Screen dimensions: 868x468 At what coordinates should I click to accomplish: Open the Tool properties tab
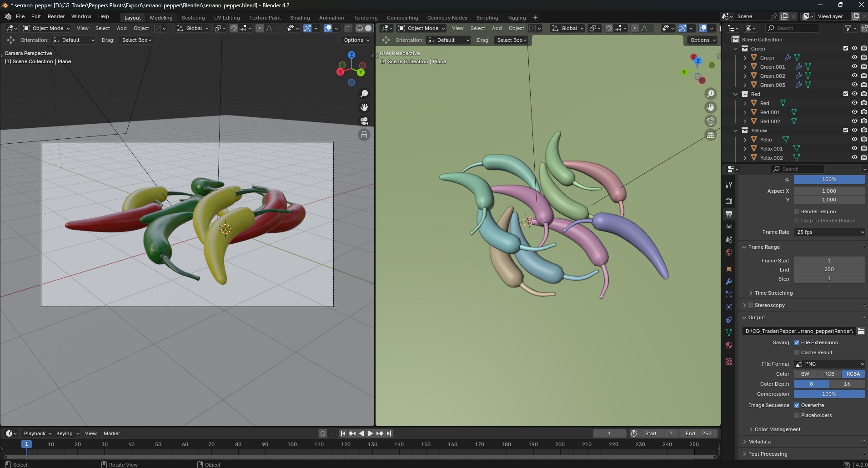pyautogui.click(x=729, y=185)
